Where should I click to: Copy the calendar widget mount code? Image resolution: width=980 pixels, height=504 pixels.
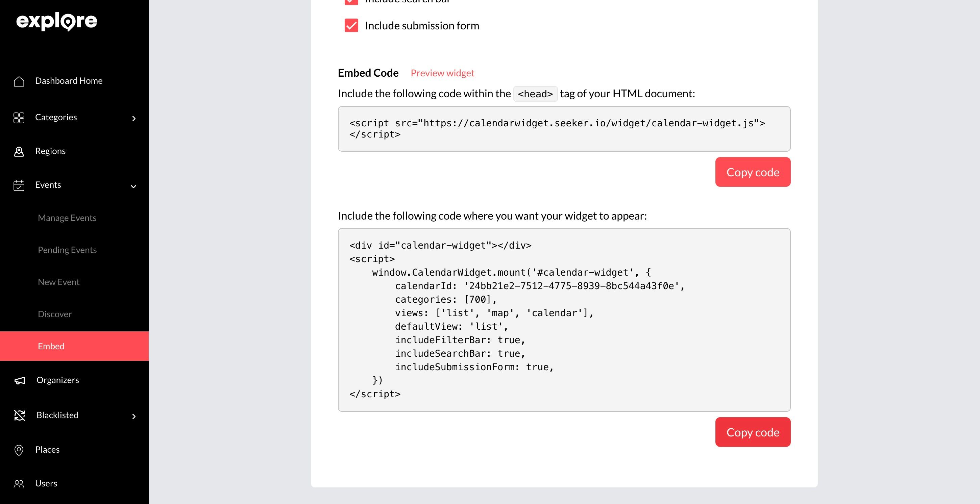[x=752, y=432]
